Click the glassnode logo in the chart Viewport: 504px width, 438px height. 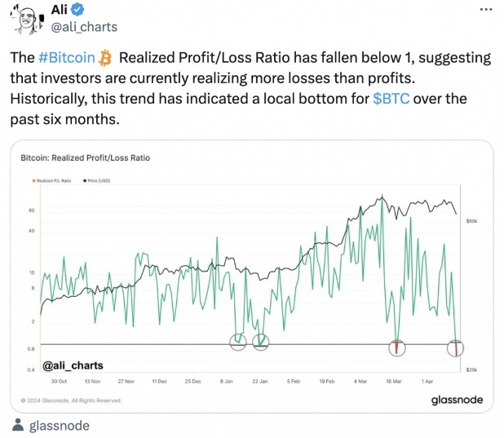tap(456, 400)
